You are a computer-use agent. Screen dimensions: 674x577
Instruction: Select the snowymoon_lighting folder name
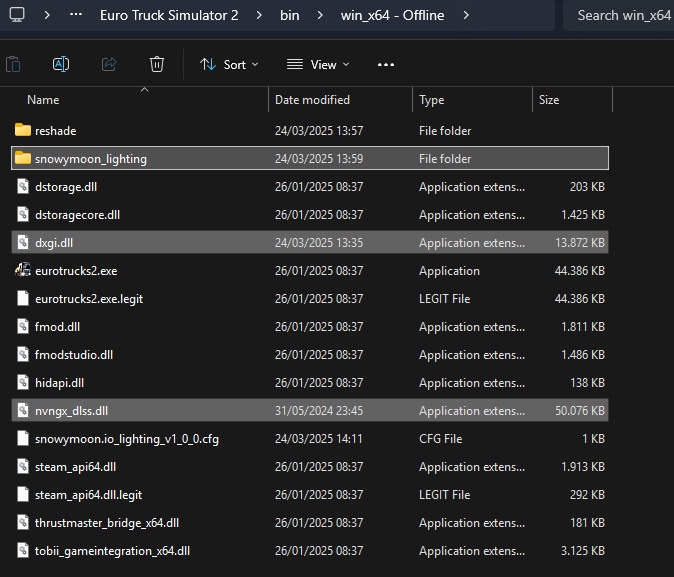(x=91, y=159)
